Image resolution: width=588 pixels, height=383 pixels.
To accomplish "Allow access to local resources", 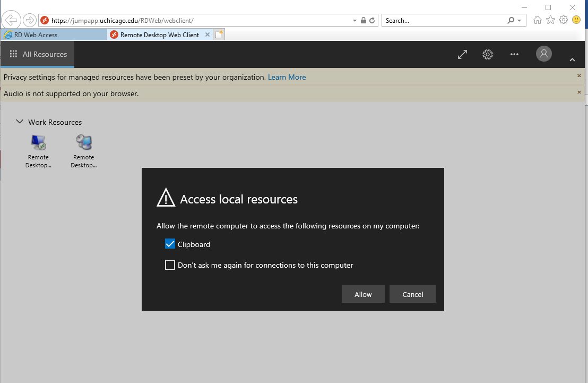I will click(x=363, y=294).
